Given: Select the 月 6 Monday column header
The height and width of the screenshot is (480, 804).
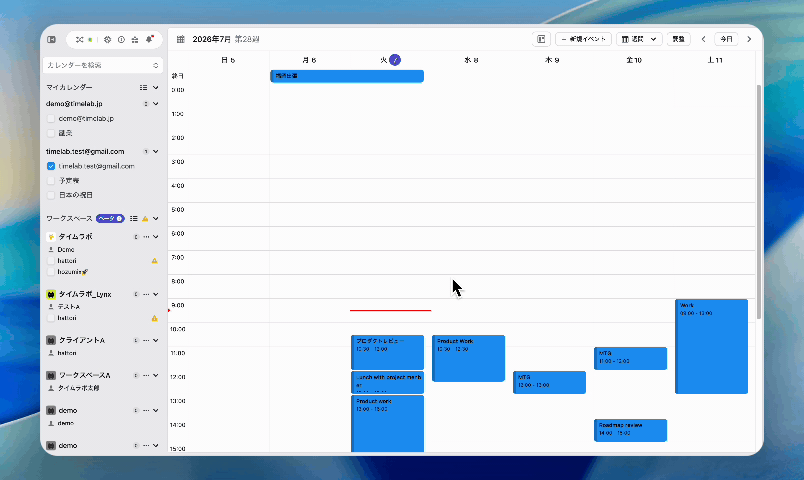Looking at the screenshot, I should (x=309, y=60).
